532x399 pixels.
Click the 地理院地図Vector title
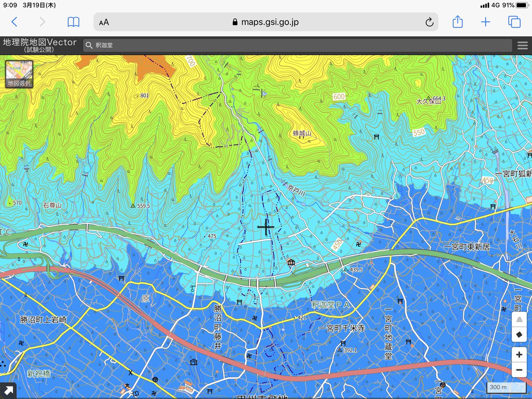[40, 43]
